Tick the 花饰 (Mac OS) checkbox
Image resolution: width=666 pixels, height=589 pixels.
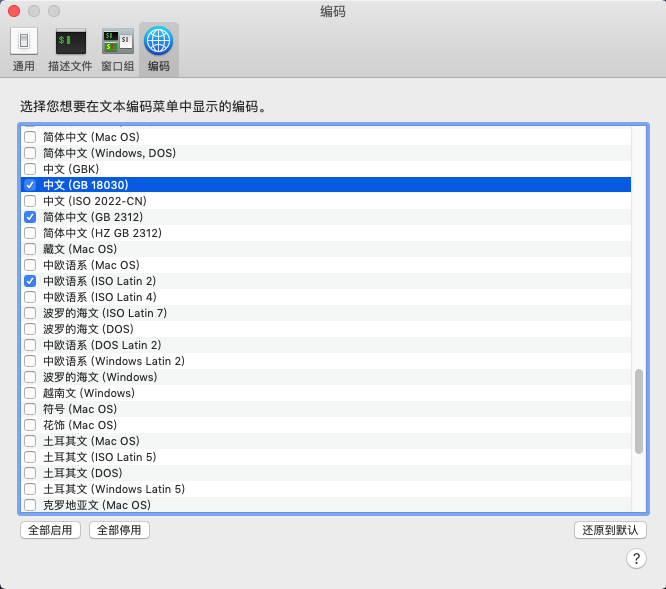(30, 425)
